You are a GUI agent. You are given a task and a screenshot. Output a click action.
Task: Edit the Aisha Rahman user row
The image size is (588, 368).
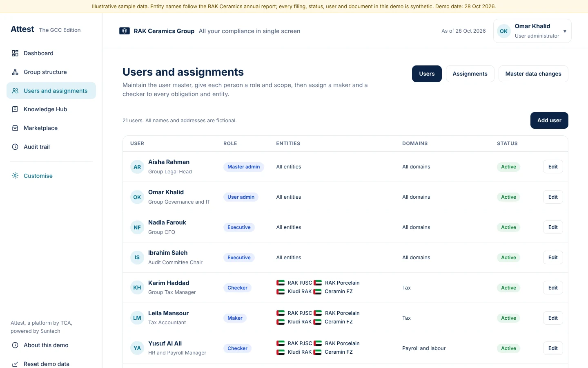coord(553,167)
